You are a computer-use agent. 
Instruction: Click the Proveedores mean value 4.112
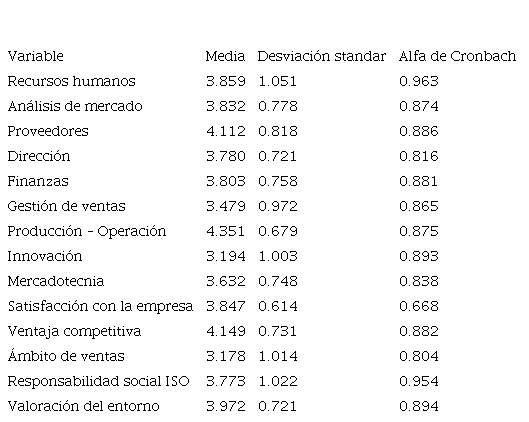[226, 131]
